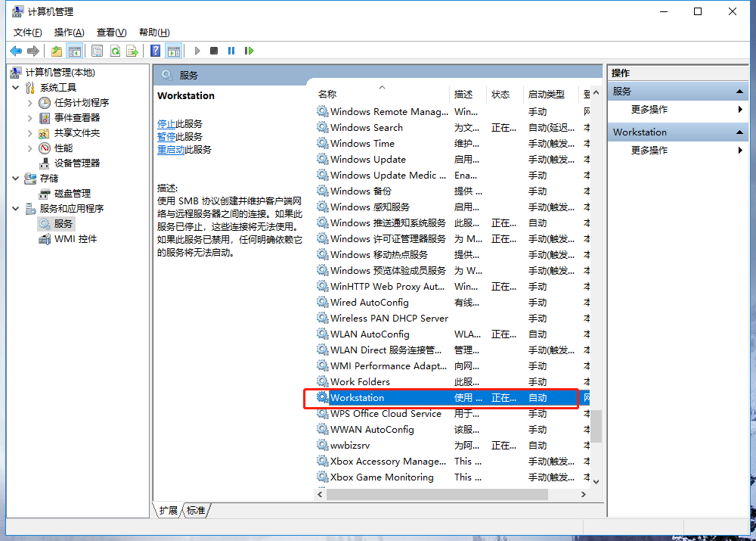Click the Properties toolbar icon

pos(97,51)
